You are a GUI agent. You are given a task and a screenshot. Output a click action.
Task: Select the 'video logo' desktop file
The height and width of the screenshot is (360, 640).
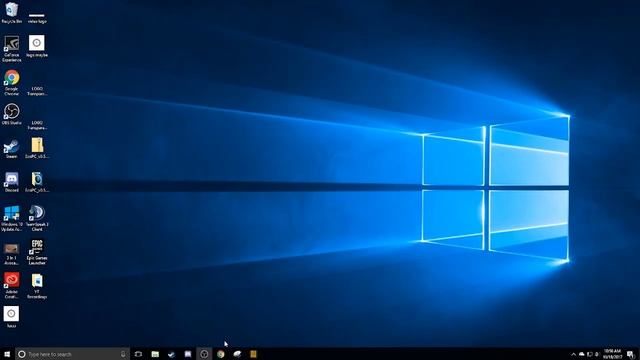[x=37, y=17]
